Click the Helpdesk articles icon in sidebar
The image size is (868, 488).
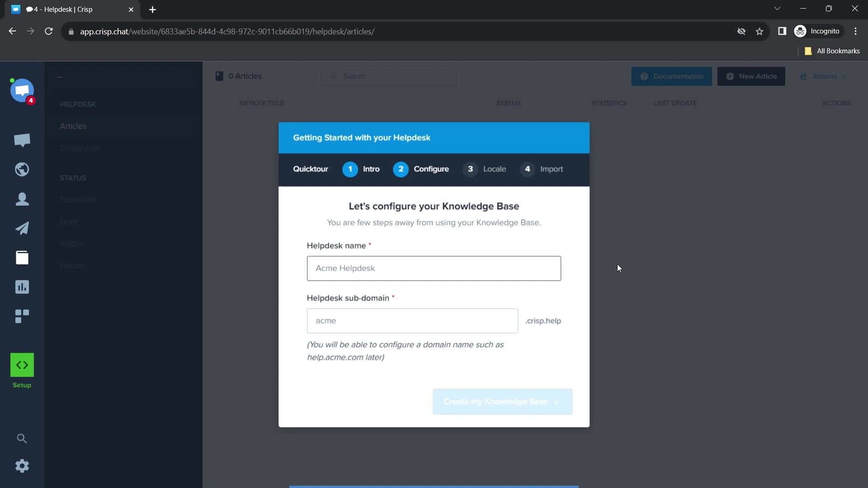[22, 258]
